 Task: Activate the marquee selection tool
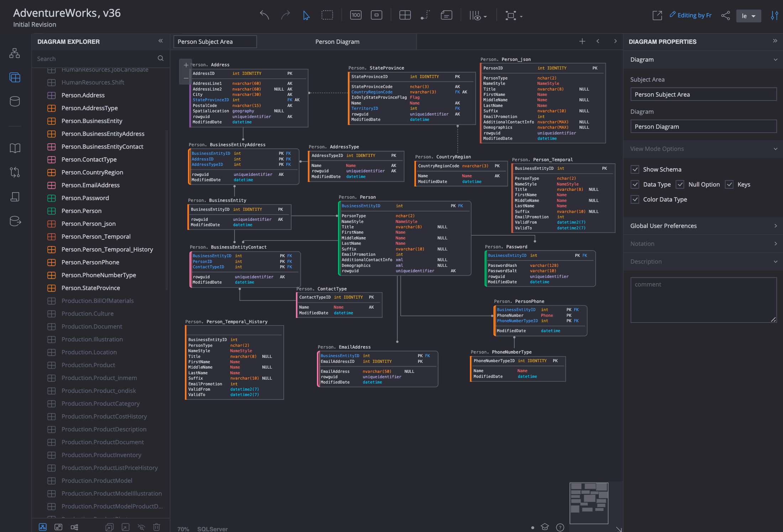(327, 15)
